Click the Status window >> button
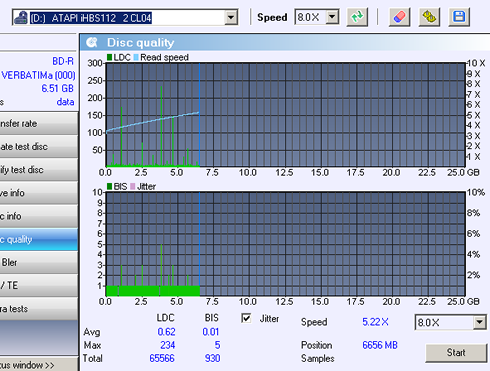Viewport: 490px width, 371px height. click(38, 365)
